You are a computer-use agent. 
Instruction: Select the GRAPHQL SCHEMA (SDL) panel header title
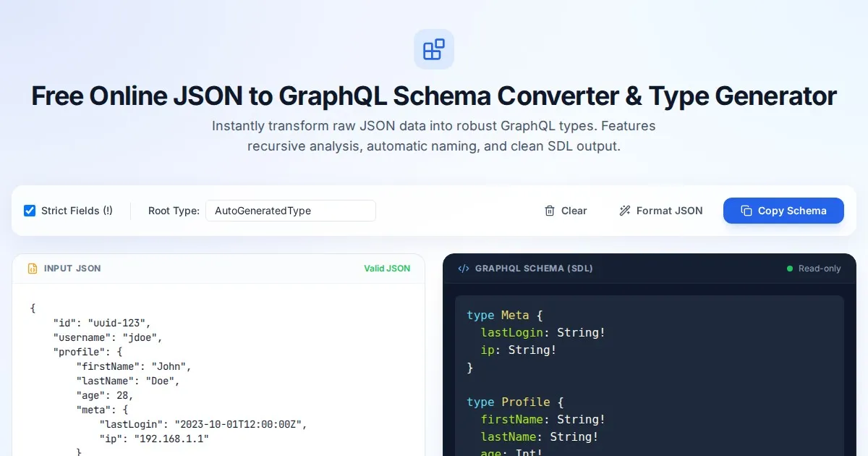[534, 269]
